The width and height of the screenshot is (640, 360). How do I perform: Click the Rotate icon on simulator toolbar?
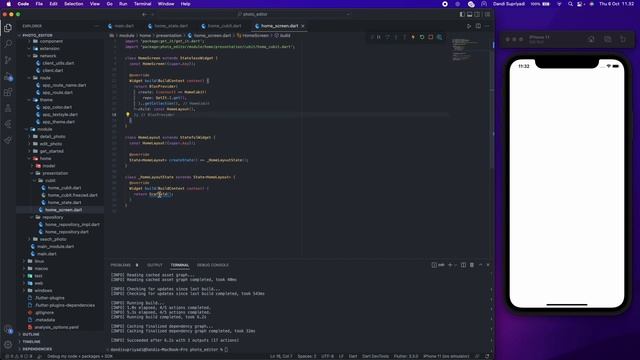click(x=623, y=39)
